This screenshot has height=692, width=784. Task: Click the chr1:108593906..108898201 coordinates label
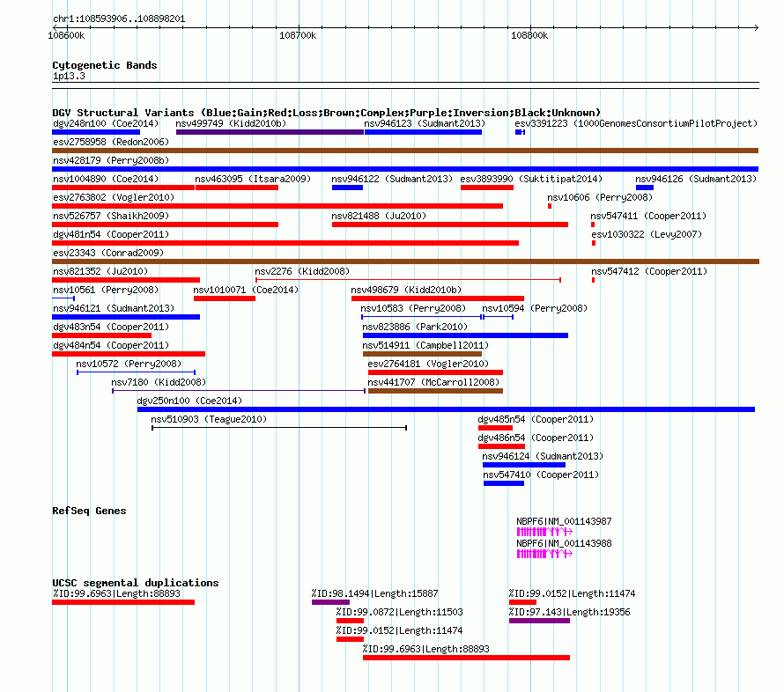tap(119, 18)
